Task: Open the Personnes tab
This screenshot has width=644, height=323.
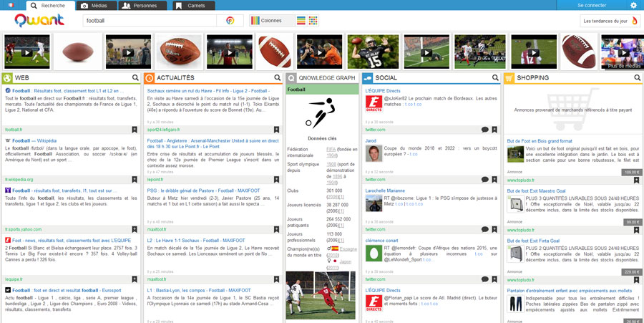Action: click(142, 6)
